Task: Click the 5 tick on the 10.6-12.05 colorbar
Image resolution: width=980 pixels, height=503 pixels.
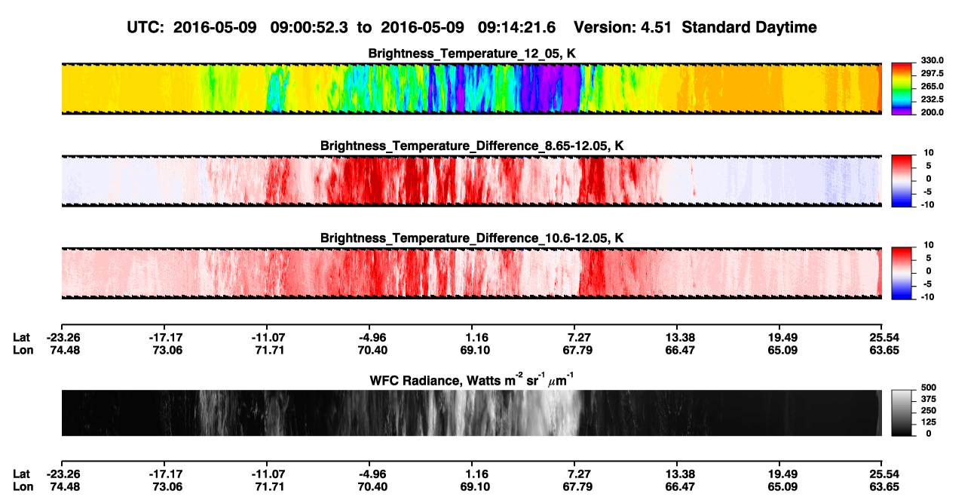Action: click(x=929, y=258)
